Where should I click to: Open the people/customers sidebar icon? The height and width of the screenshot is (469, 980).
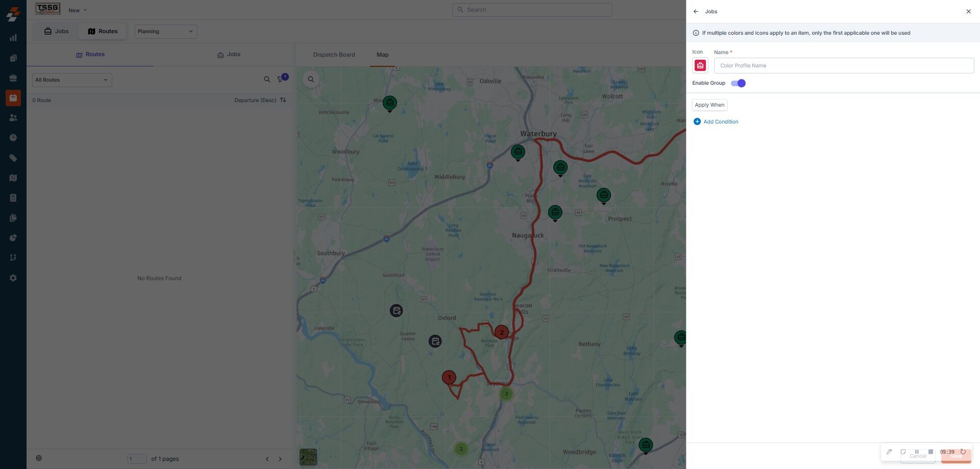pos(13,118)
